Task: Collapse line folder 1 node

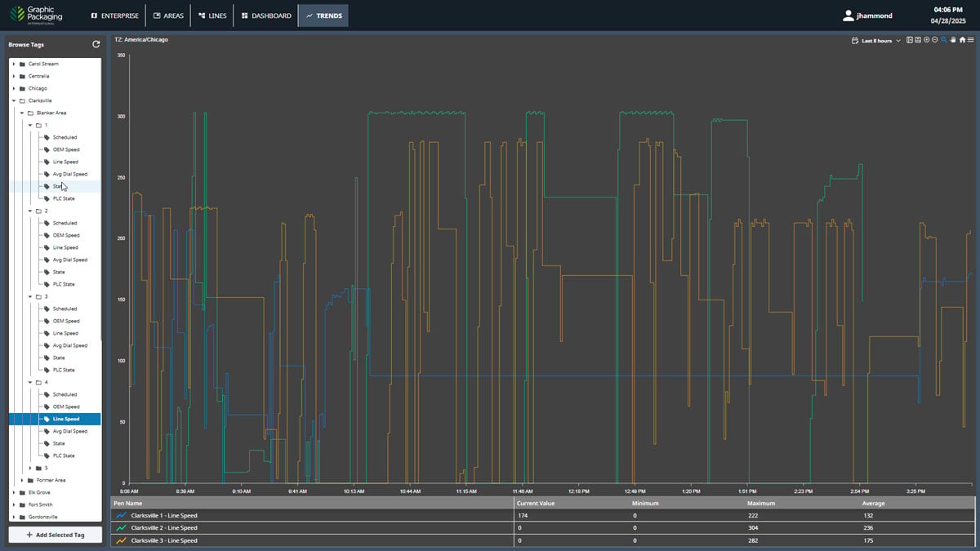Action: point(30,125)
